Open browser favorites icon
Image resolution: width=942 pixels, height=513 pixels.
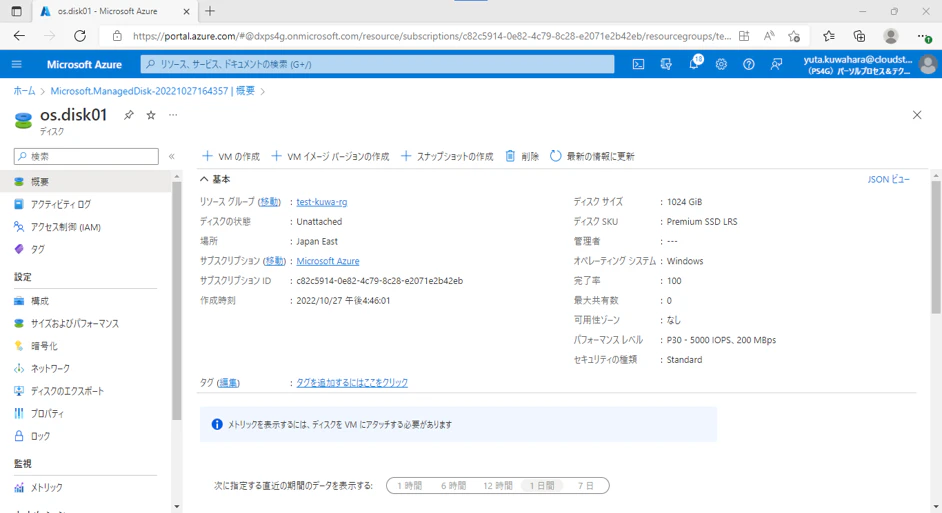(x=829, y=36)
